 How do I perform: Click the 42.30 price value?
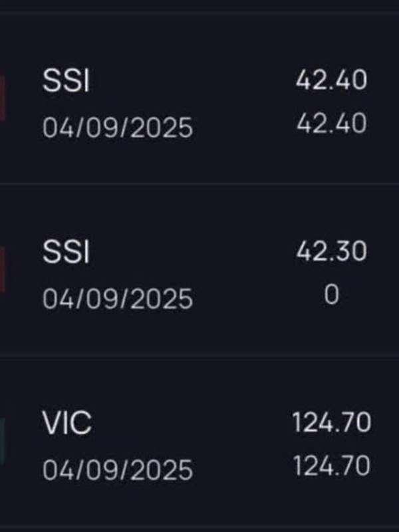click(331, 252)
